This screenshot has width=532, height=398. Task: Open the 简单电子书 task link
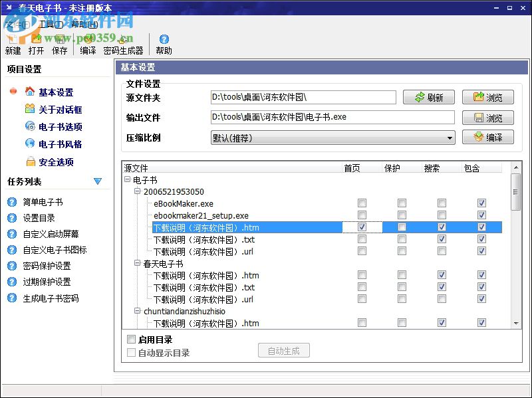43,202
